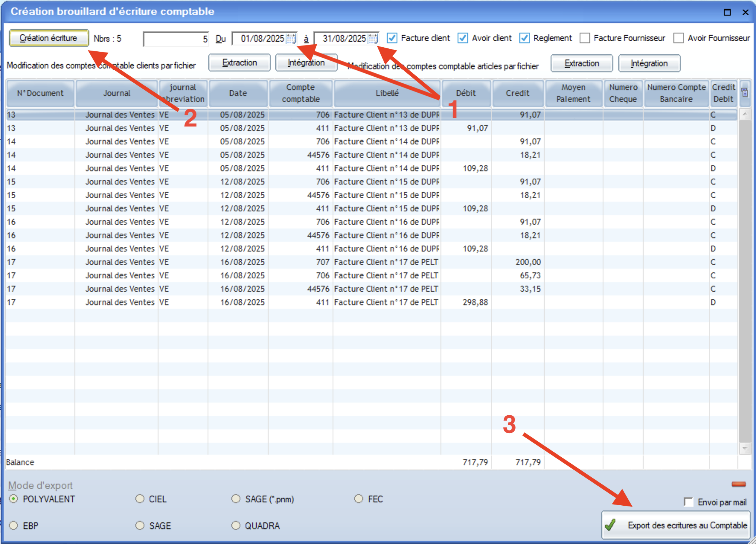
Task: Sort by N°Document column header
Action: (x=40, y=93)
